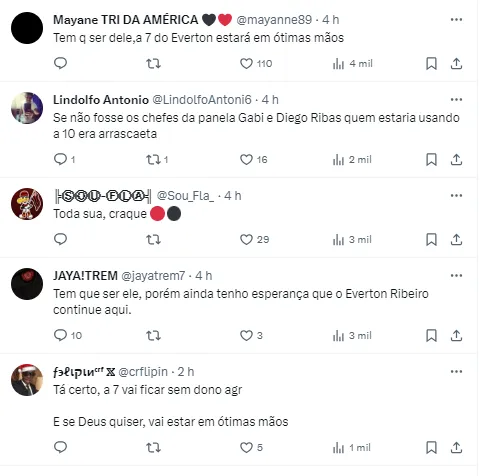Expand the three-dot menu on Sou_Fla_ tweet
This screenshot has height=476, width=480.
point(456,195)
